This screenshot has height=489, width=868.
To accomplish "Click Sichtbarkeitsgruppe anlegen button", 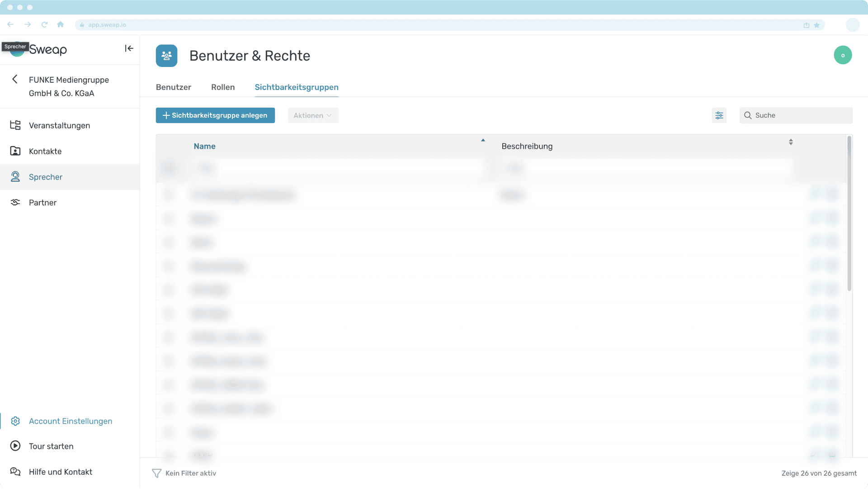I will pyautogui.click(x=215, y=115).
